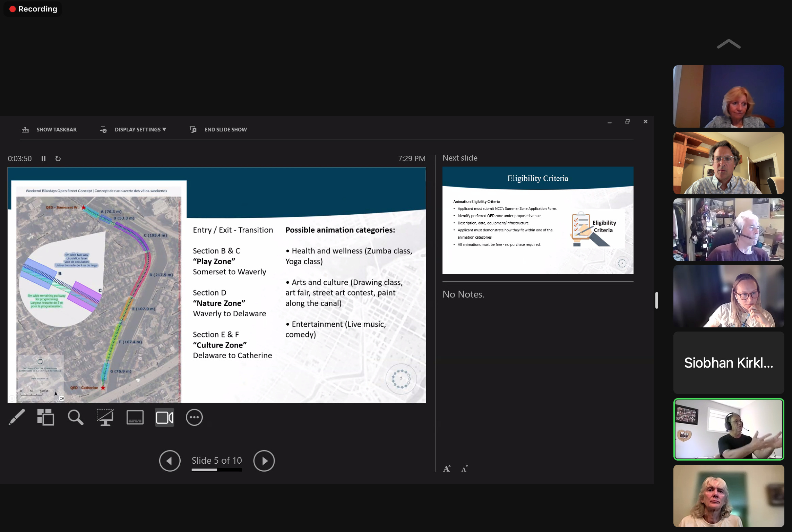This screenshot has width=792, height=532.
Task: Increase the notes text size
Action: point(447,469)
